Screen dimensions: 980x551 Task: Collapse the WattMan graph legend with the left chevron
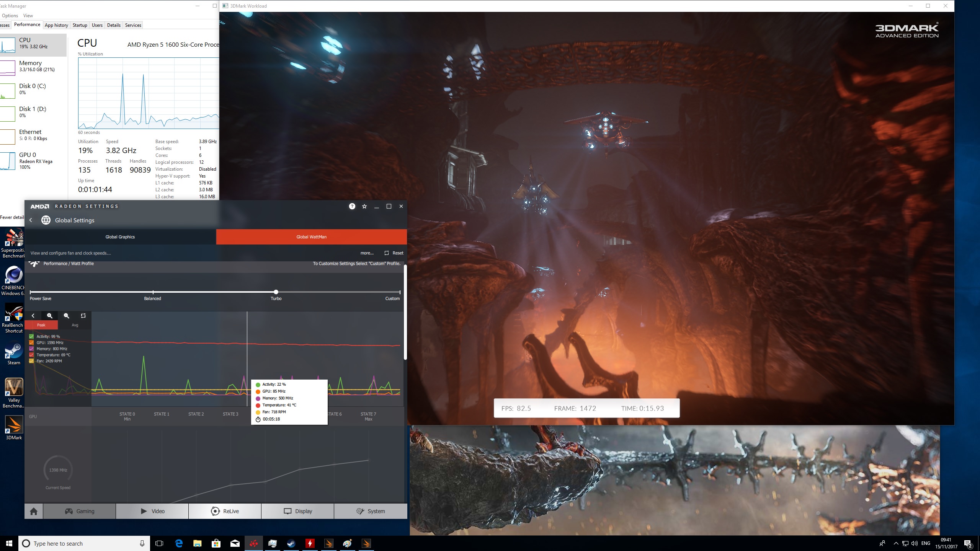pyautogui.click(x=33, y=316)
